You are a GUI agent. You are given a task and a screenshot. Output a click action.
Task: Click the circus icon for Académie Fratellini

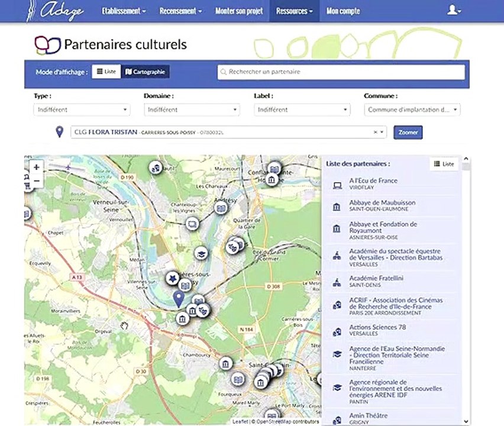click(x=337, y=282)
